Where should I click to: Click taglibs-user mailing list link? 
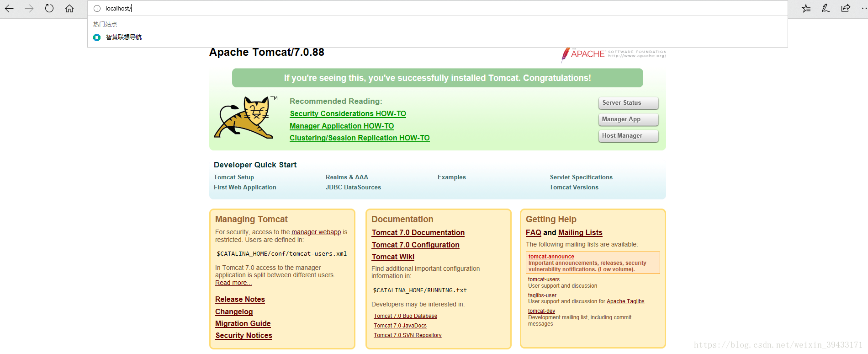[542, 295]
